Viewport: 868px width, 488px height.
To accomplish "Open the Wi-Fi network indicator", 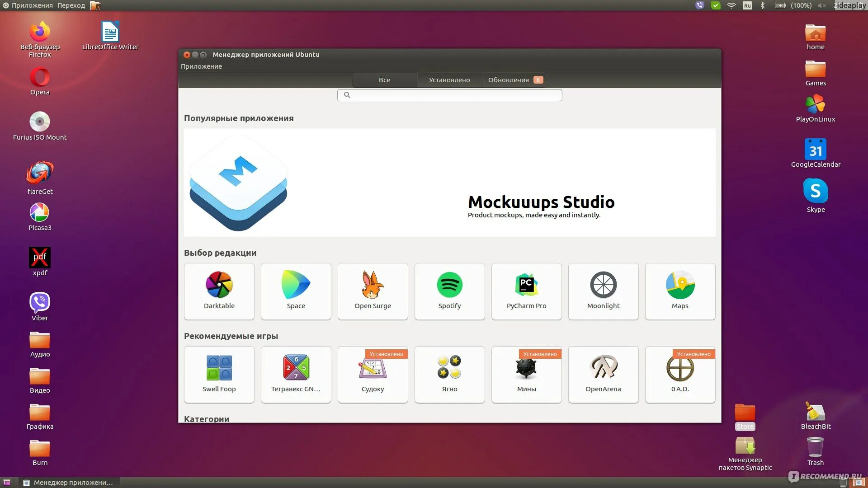I will click(731, 5).
